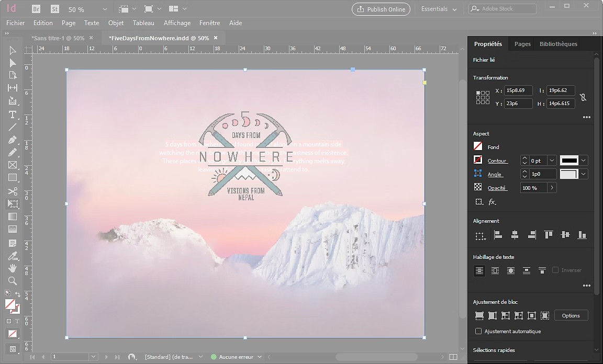Select the Scissors tool
Screen dimensions: 603x364
pos(13,191)
